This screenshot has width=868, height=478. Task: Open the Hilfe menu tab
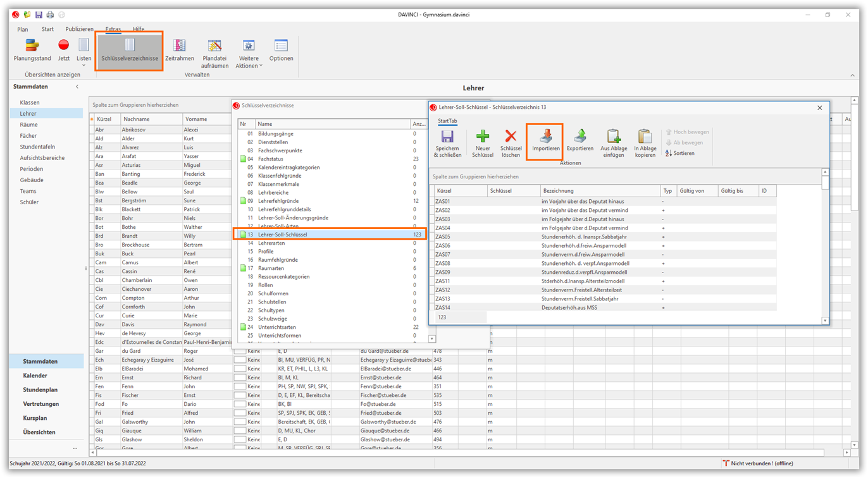[x=139, y=29]
